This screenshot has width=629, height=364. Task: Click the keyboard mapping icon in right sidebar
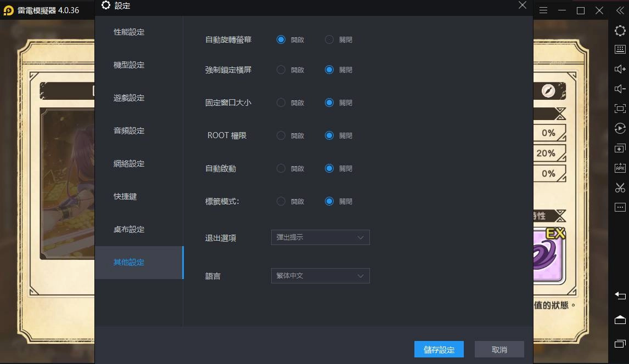coord(620,49)
